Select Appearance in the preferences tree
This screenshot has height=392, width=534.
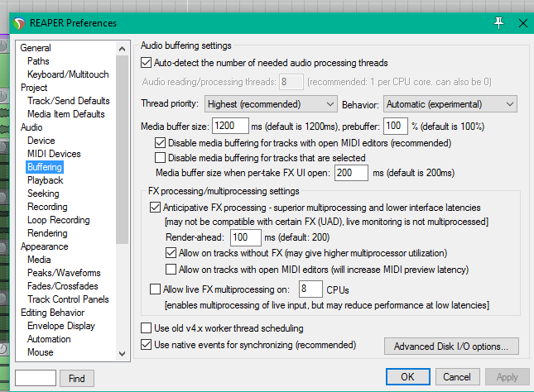point(44,246)
